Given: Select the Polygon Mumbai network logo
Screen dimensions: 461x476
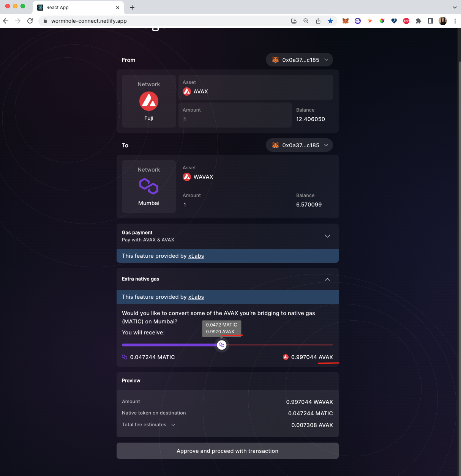Looking at the screenshot, I should pyautogui.click(x=148, y=186).
